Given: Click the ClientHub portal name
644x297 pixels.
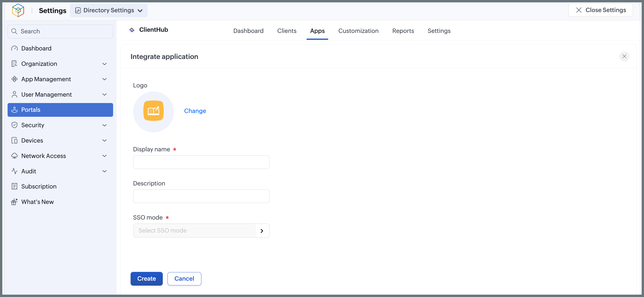Looking at the screenshot, I should point(154,30).
